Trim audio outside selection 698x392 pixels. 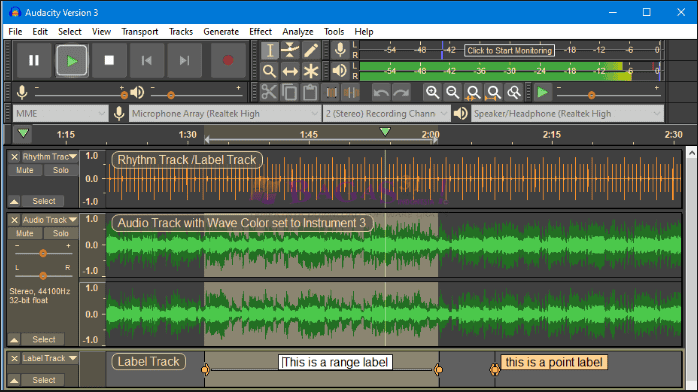(x=331, y=93)
